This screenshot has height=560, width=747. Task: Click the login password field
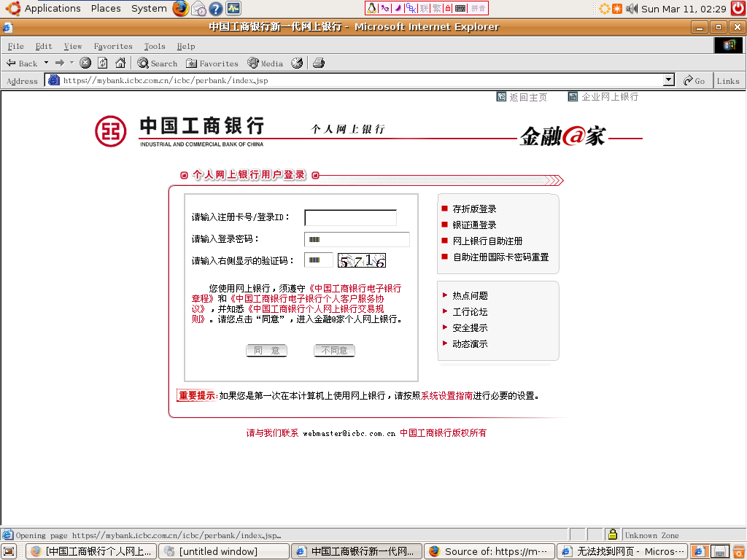point(357,239)
